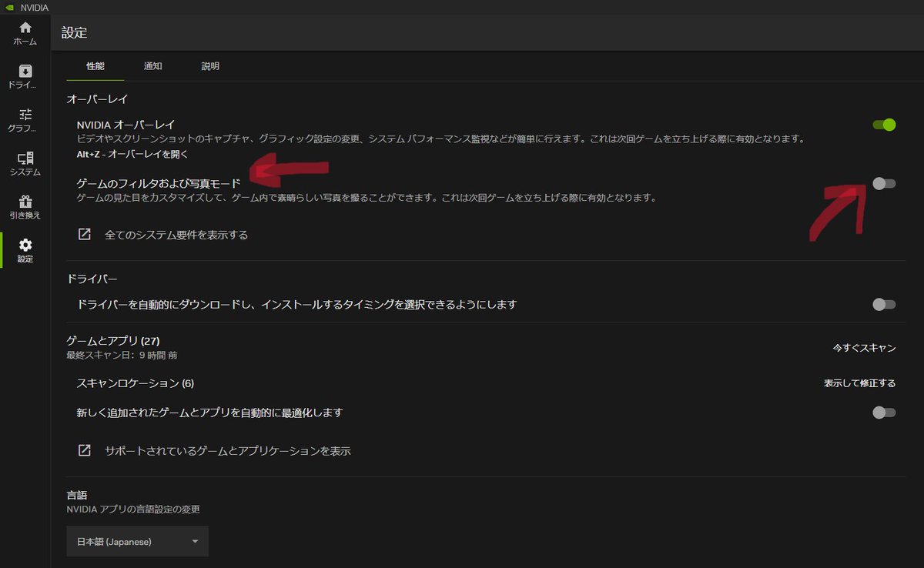Click 最終スキャン日: 9 時間 前 text
The image size is (924, 568).
tap(122, 356)
